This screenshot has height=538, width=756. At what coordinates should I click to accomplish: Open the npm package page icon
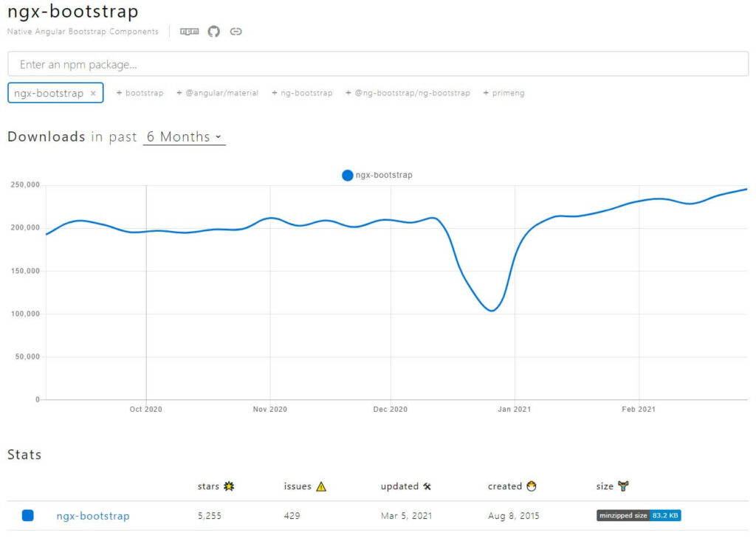(189, 32)
